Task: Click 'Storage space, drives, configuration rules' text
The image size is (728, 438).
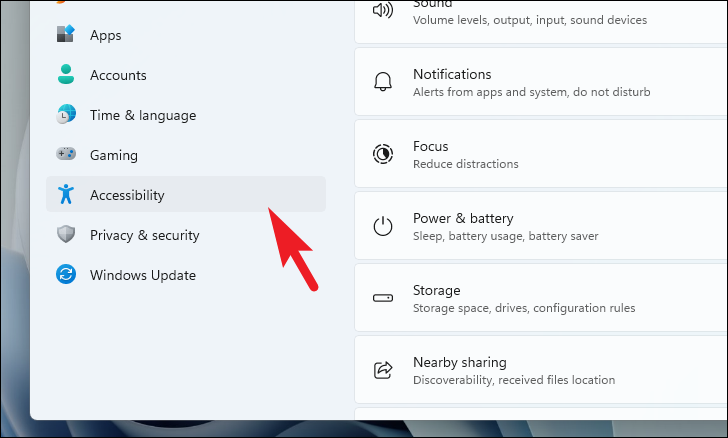Action: tap(524, 308)
